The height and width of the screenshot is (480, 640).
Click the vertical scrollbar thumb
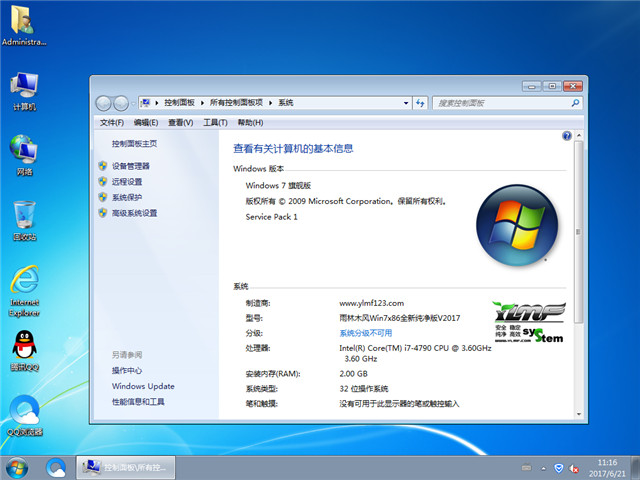tap(578, 232)
